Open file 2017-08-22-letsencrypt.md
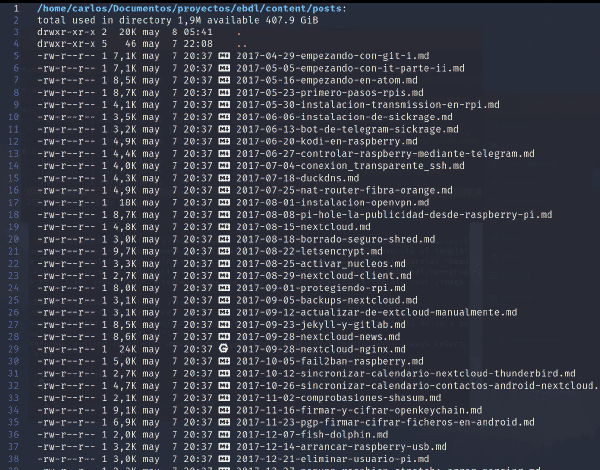 tap(309, 251)
